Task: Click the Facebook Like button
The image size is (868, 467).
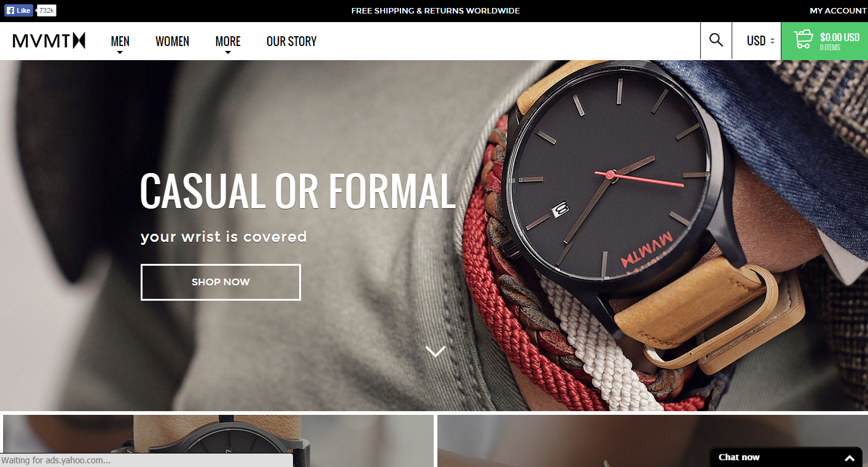Action: 19,10
